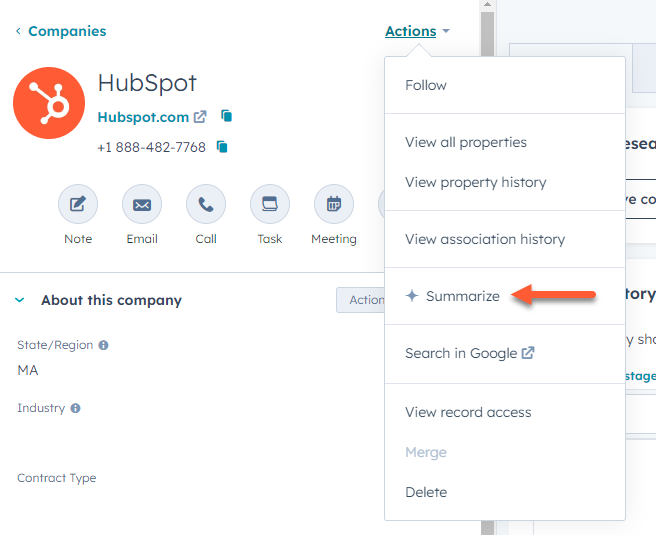The image size is (656, 535).
Task: Choose Follow in the Actions menu
Action: [426, 85]
